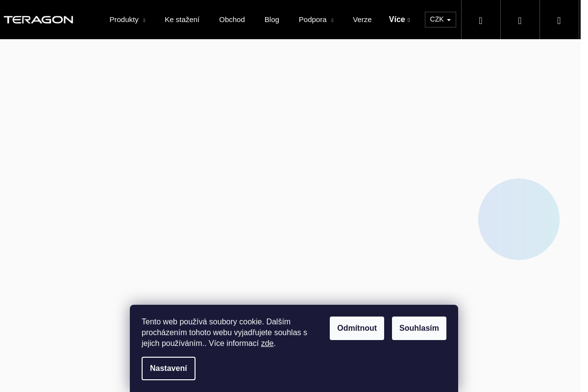Open the CZK currency selector
Image resolution: width=588 pixels, height=392 pixels.
[440, 20]
